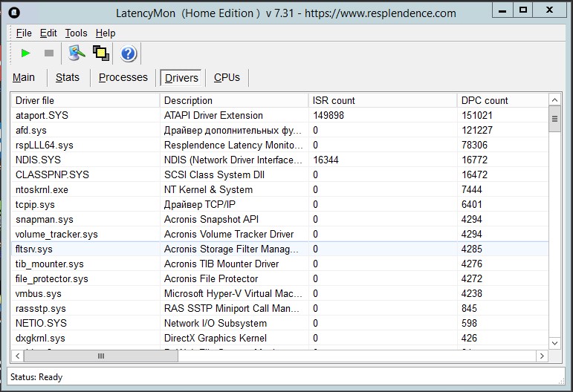
Task: Open the Tools menu
Action: [76, 33]
